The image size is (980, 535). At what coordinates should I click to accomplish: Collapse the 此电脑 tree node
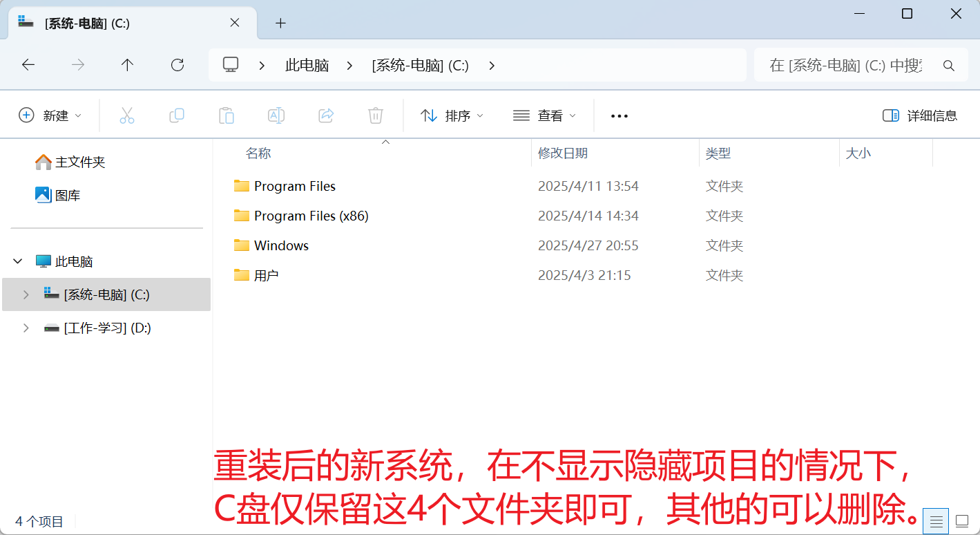pos(17,261)
